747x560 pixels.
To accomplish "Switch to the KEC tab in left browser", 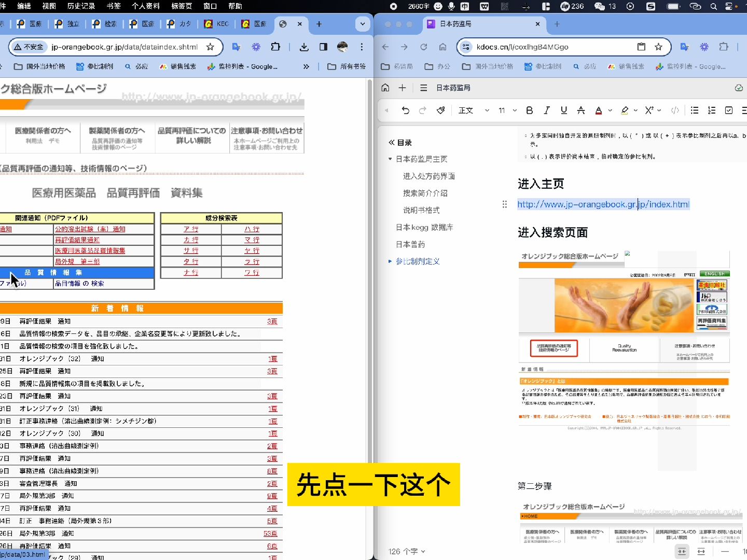I will (x=217, y=24).
